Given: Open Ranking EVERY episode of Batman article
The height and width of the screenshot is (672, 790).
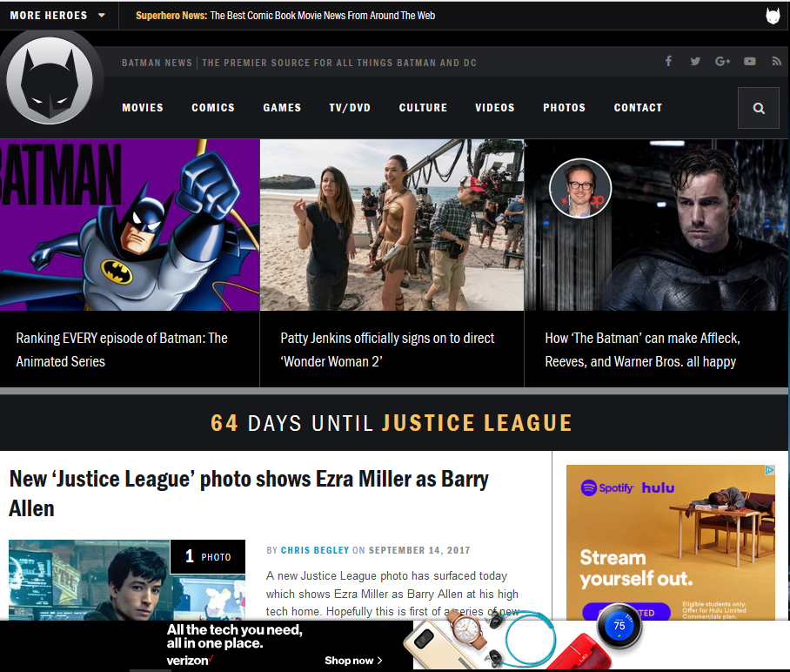Looking at the screenshot, I should pyautogui.click(x=122, y=349).
